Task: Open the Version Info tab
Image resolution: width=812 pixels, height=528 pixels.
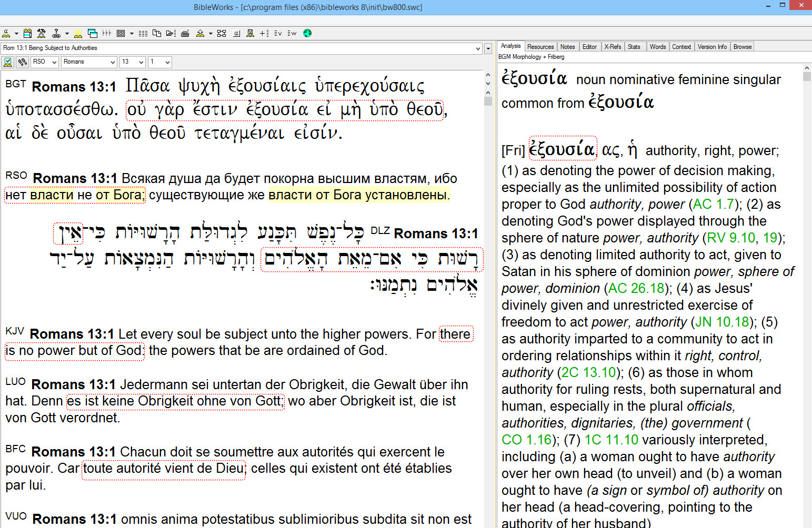Action: pyautogui.click(x=712, y=47)
